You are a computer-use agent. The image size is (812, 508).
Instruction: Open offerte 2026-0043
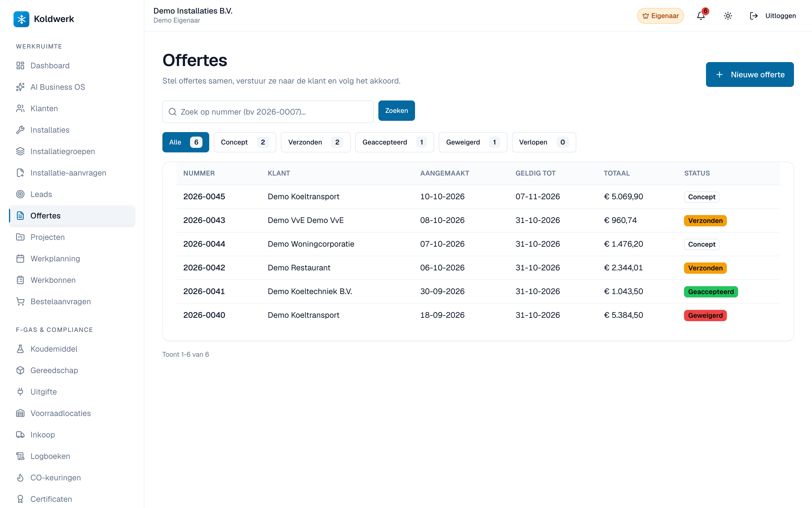click(204, 220)
